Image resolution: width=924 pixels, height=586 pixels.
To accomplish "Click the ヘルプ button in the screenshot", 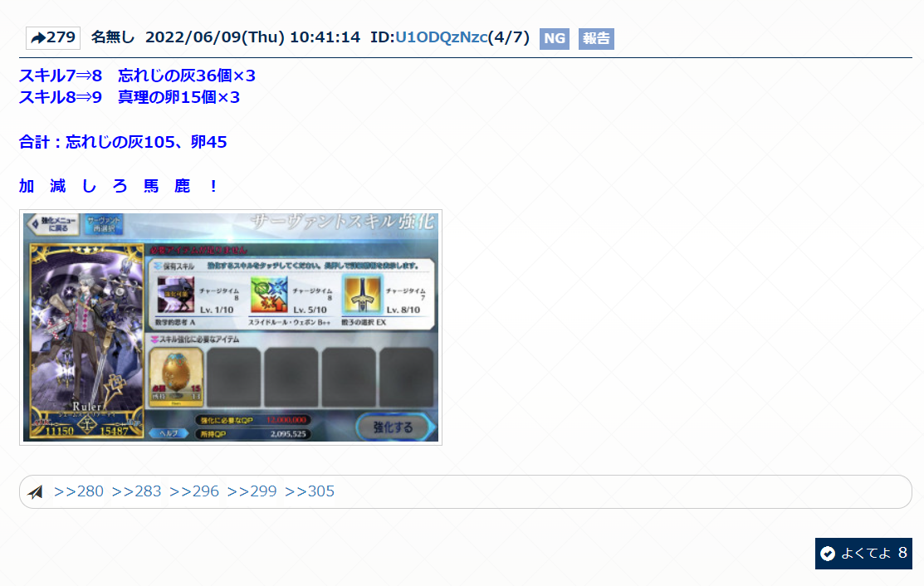I will point(168,433).
